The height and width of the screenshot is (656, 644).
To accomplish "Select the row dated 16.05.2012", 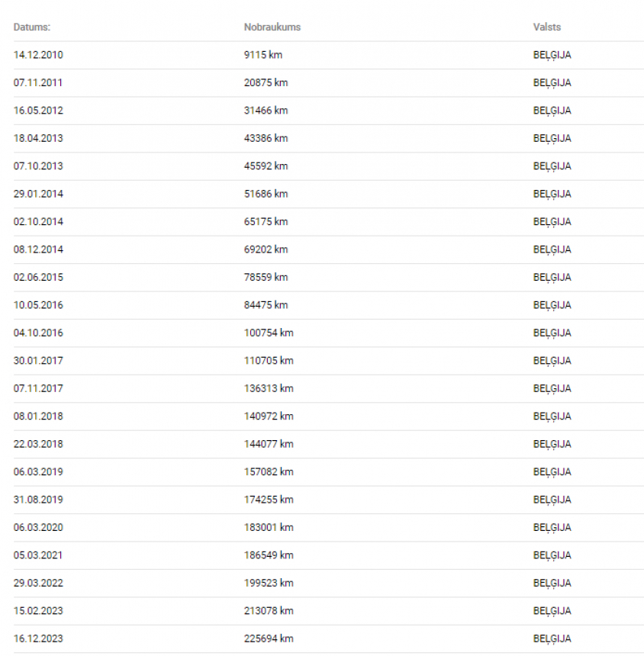I will (x=329, y=111).
